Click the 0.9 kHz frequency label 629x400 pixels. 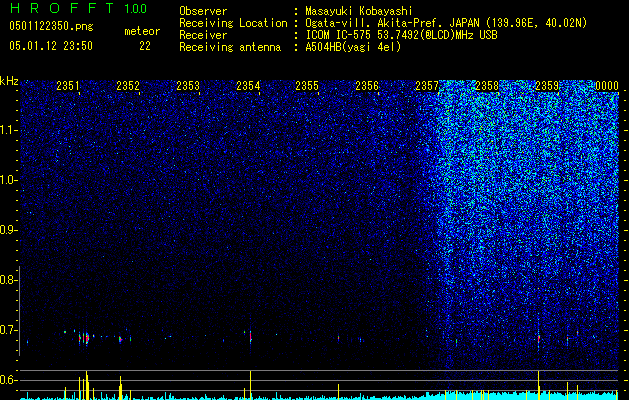[x=8, y=230]
